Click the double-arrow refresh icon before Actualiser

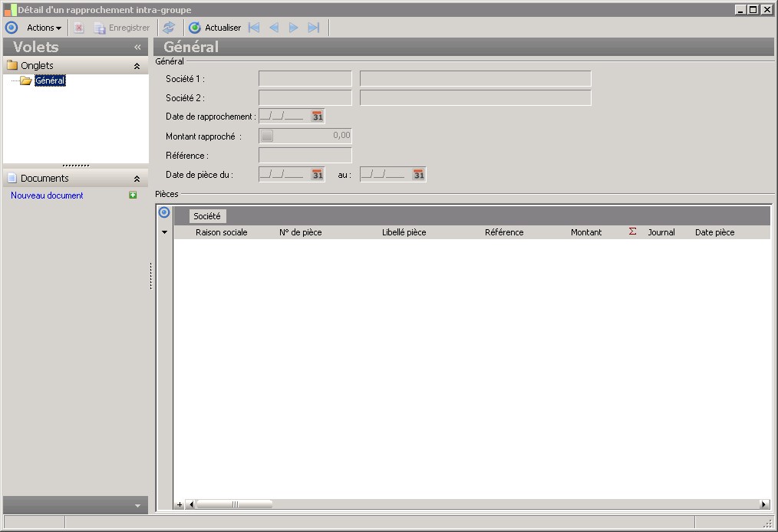pyautogui.click(x=170, y=28)
